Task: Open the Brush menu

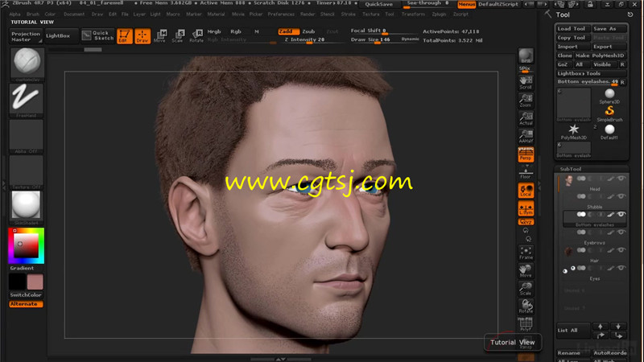Action: 33,14
